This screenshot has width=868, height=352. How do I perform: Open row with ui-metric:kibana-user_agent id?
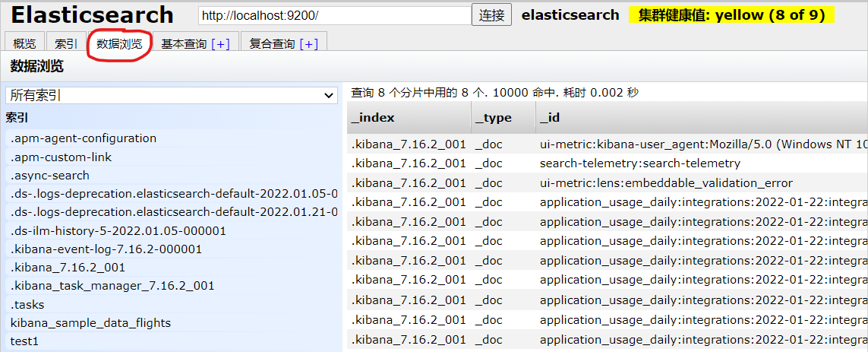(x=608, y=144)
